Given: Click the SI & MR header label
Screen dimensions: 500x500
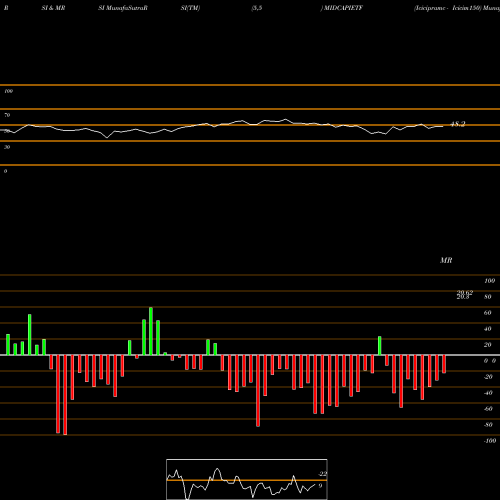Looking at the screenshot, I should coord(53,8).
